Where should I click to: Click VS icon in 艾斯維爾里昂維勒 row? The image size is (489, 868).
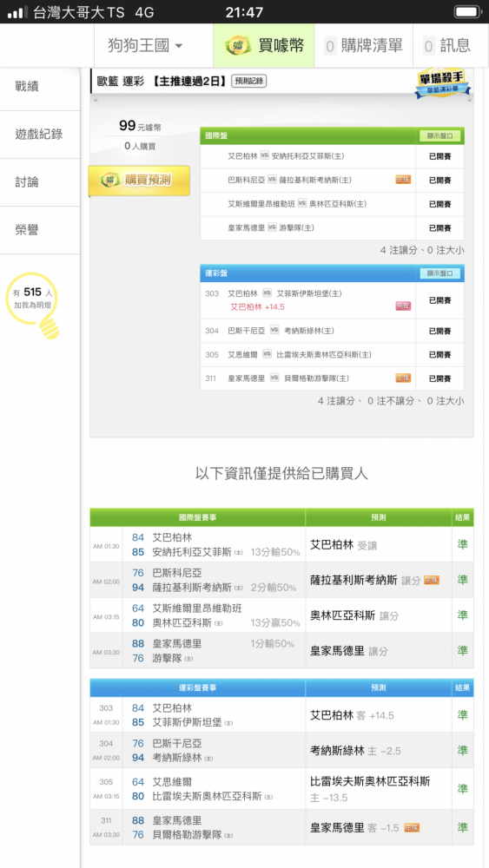pyautogui.click(x=301, y=204)
